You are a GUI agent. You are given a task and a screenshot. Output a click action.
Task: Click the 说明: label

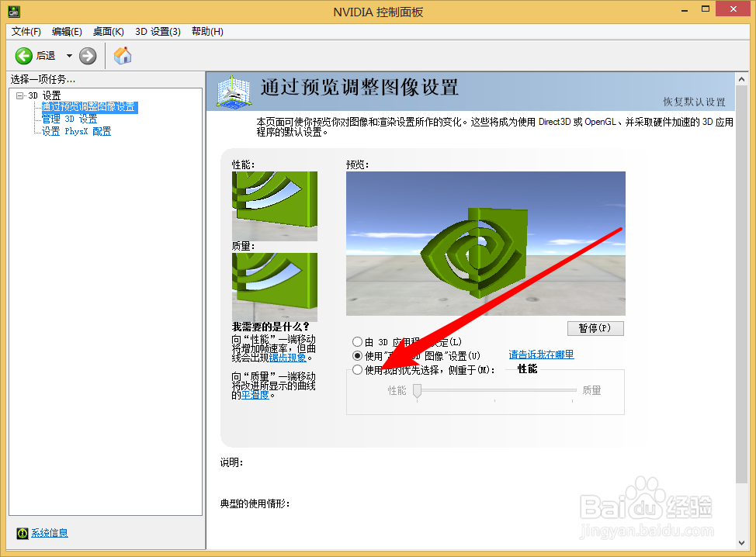point(232,462)
